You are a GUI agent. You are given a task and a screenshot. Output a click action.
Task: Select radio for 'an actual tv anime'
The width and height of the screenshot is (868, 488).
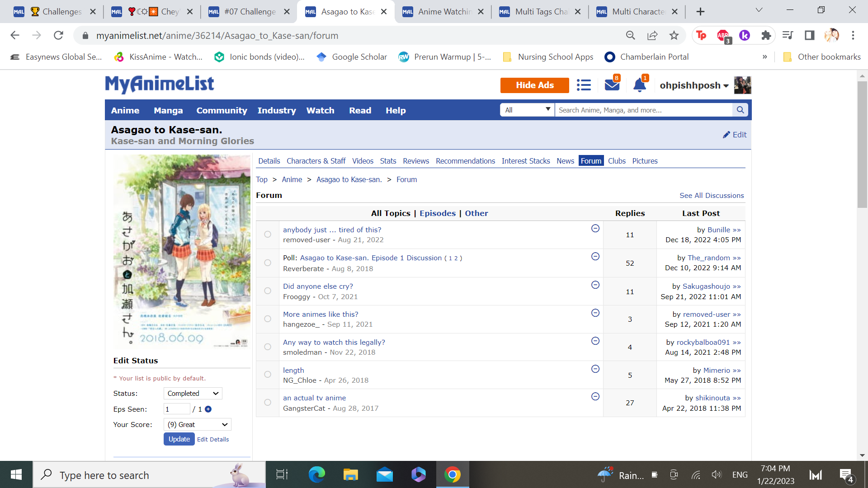268,403
